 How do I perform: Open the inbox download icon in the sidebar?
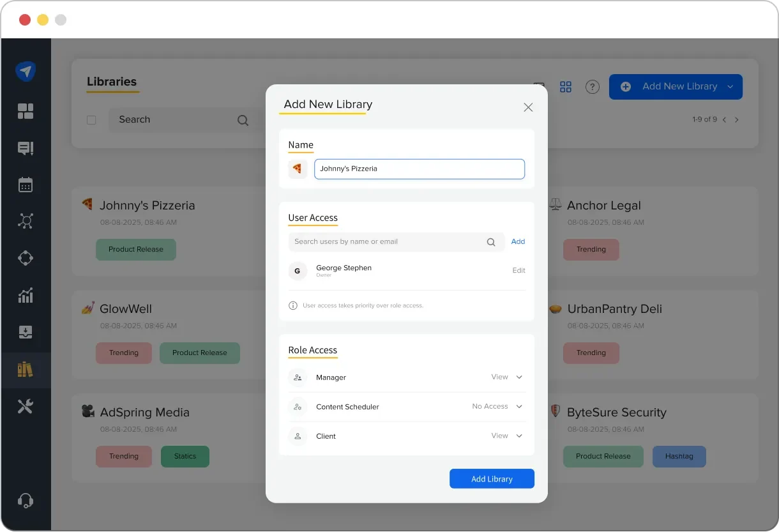(26, 331)
